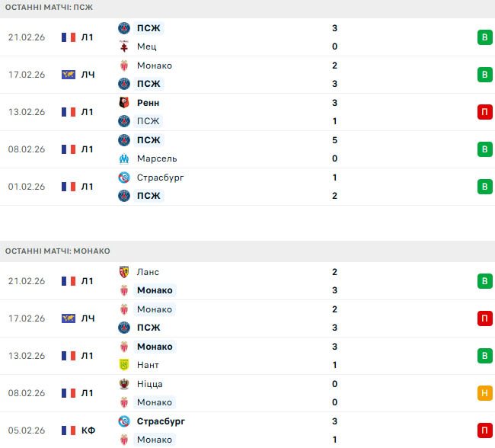Screen dimensions: 495x448
Task: Click Strasbourg logo in the 01.02.26 match
Action: (124, 178)
